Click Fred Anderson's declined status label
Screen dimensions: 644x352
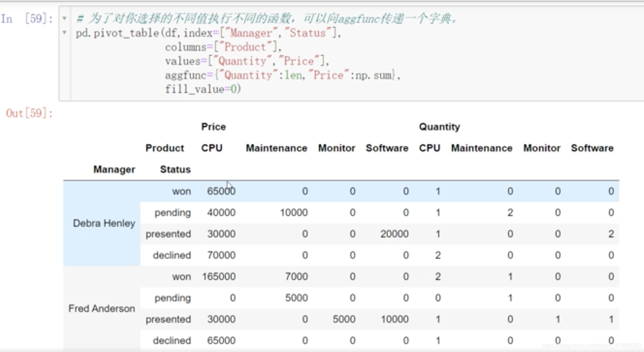point(172,341)
